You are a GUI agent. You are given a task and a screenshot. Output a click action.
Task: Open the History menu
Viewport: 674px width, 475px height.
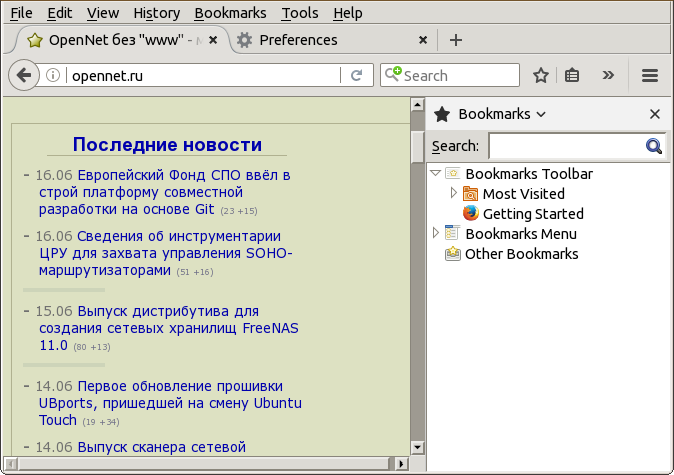156,13
